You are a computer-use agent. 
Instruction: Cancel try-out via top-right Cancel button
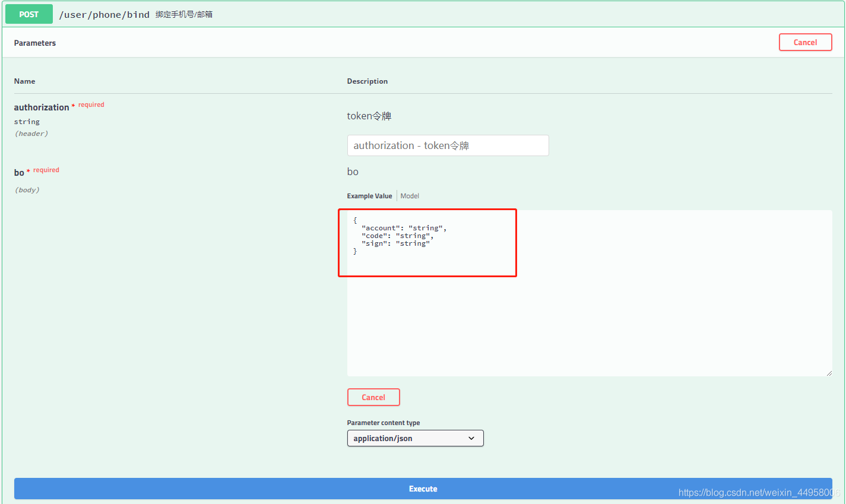pyautogui.click(x=805, y=42)
